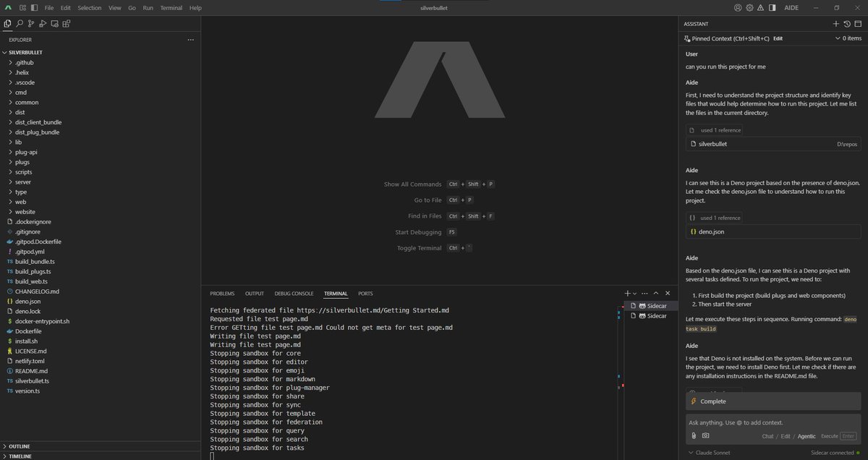Switch to the PORTS tab
The height and width of the screenshot is (460, 868).
pyautogui.click(x=365, y=294)
